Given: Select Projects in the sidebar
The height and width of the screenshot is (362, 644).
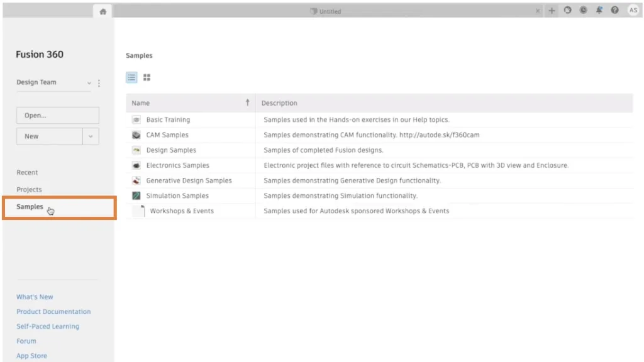Looking at the screenshot, I should point(29,189).
